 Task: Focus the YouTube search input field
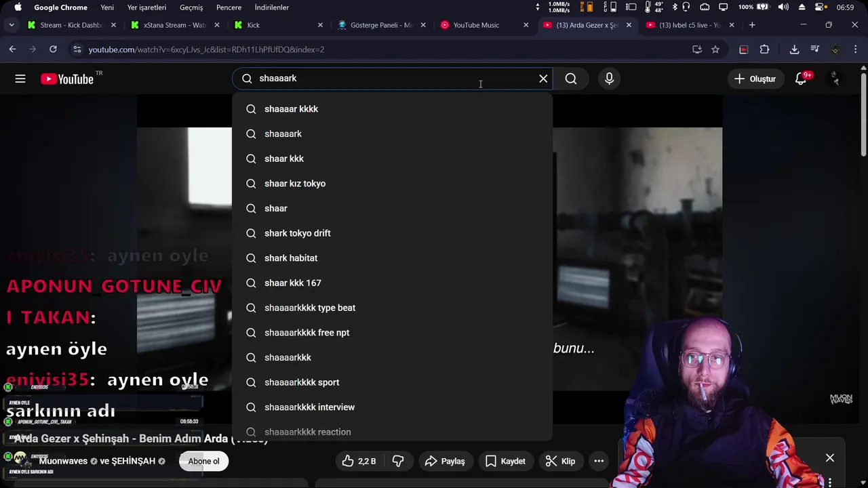coord(393,79)
